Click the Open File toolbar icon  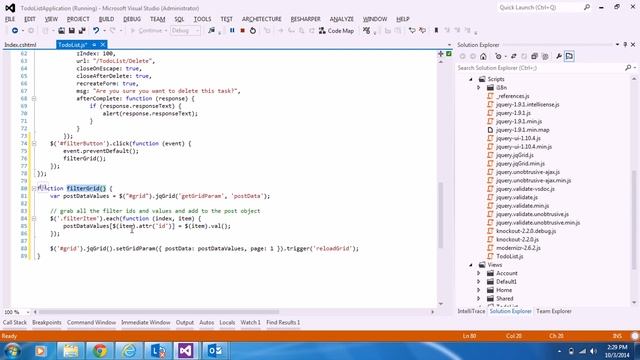61,31
